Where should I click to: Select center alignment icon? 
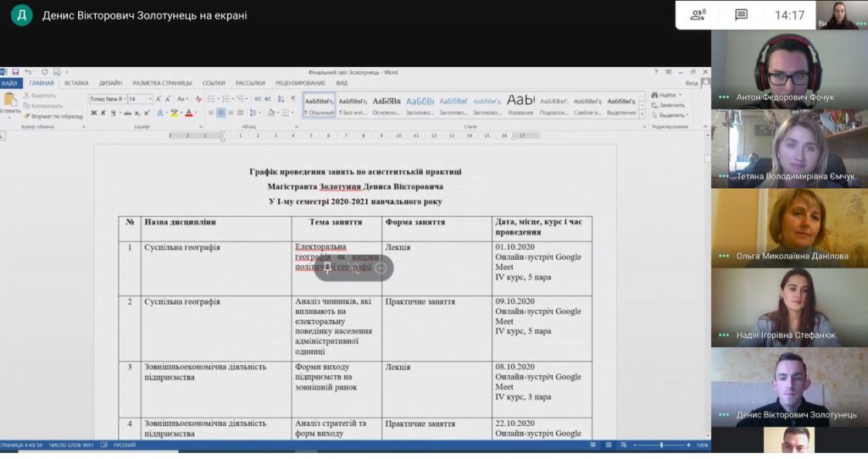[x=221, y=113]
